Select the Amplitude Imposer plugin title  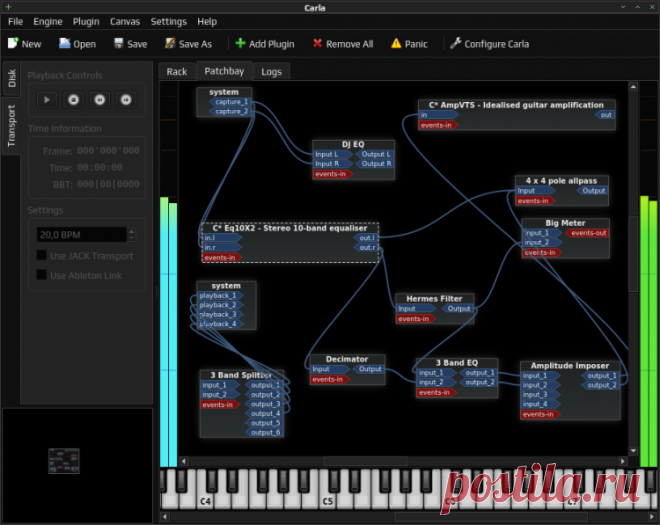(x=570, y=366)
